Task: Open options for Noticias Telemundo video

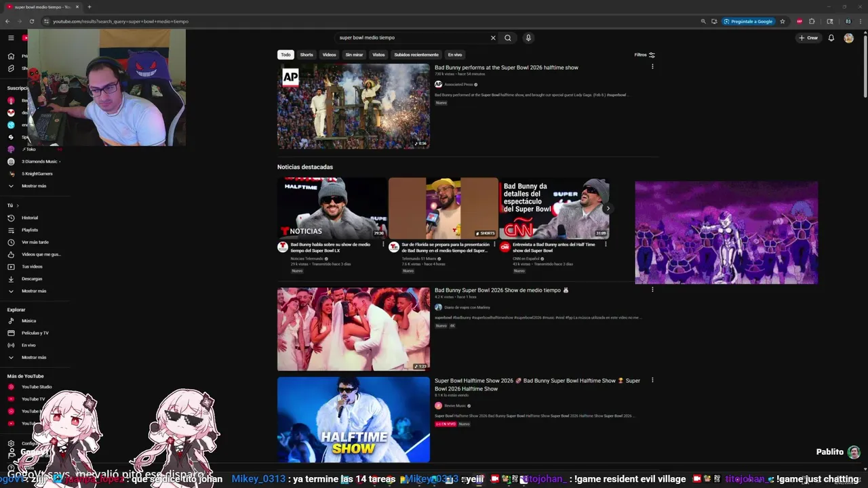Action: tap(383, 244)
